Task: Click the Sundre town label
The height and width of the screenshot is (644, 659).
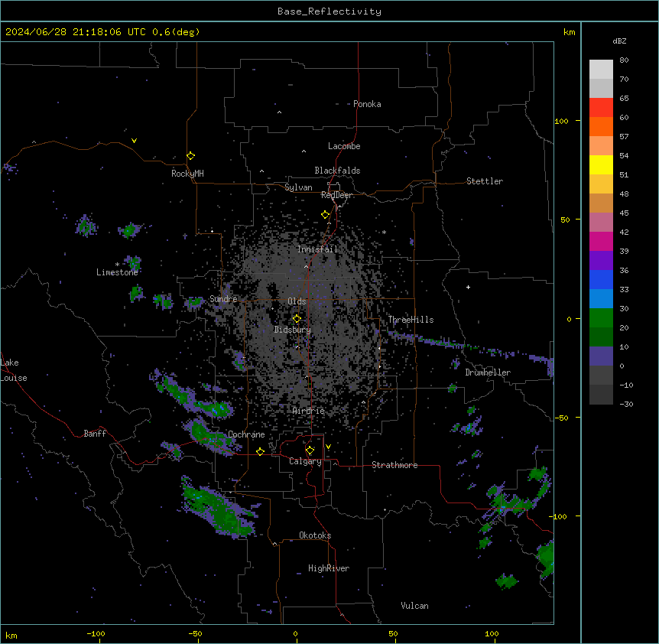Action: tap(223, 299)
